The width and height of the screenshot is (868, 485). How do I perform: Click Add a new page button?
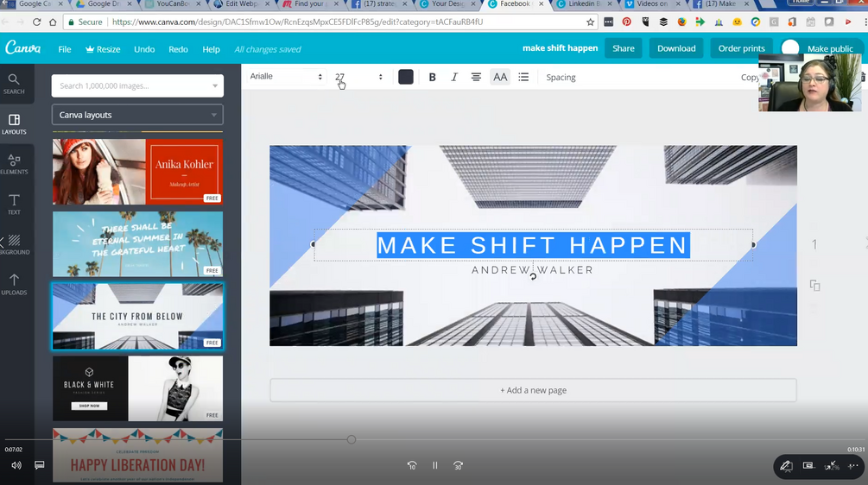(x=533, y=390)
